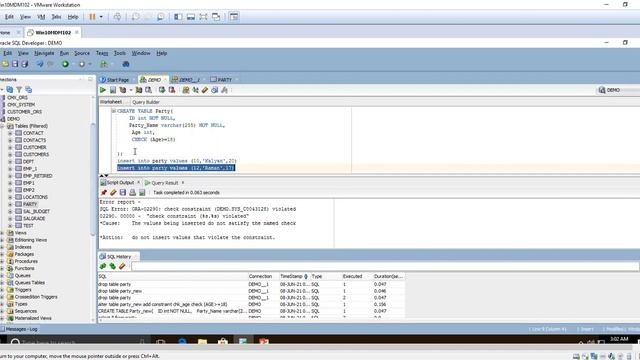Select the 'alter table party_new add constraint' history row
This screenshot has height=360, width=640.
click(251, 304)
